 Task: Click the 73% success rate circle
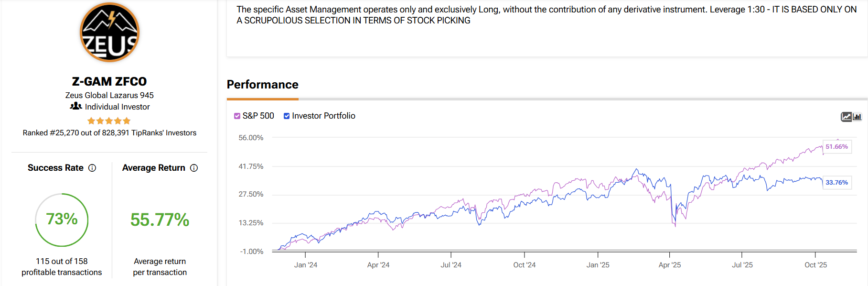[62, 220]
